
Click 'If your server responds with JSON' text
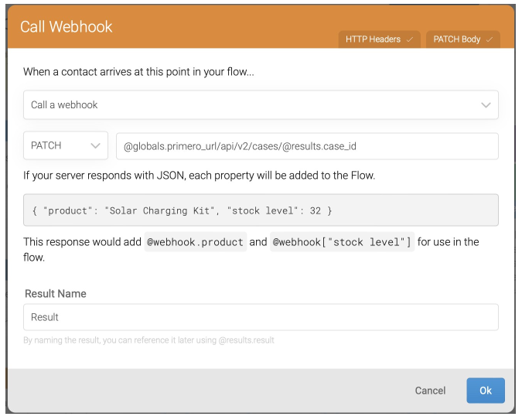[x=104, y=176]
